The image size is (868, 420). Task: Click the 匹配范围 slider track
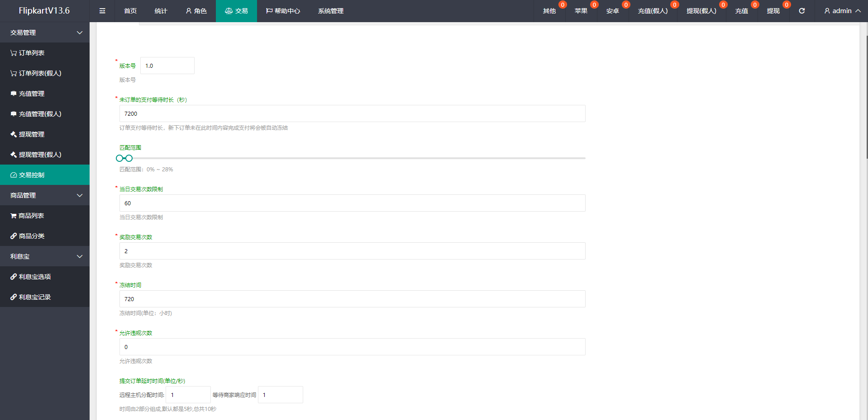pyautogui.click(x=353, y=158)
